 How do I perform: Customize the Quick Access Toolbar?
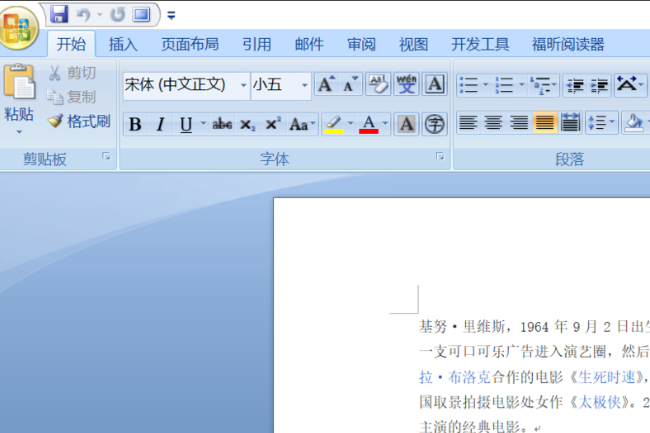[x=171, y=16]
